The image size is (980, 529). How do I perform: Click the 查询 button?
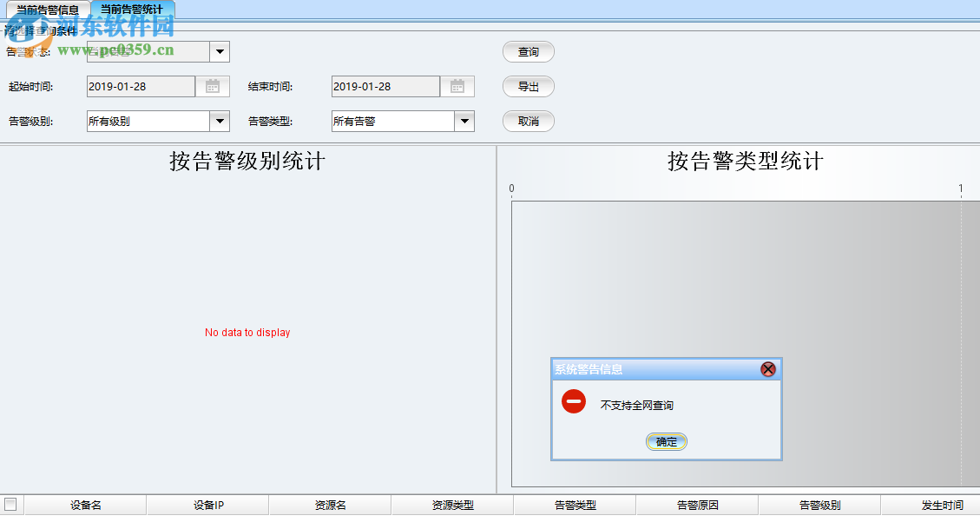pos(528,52)
